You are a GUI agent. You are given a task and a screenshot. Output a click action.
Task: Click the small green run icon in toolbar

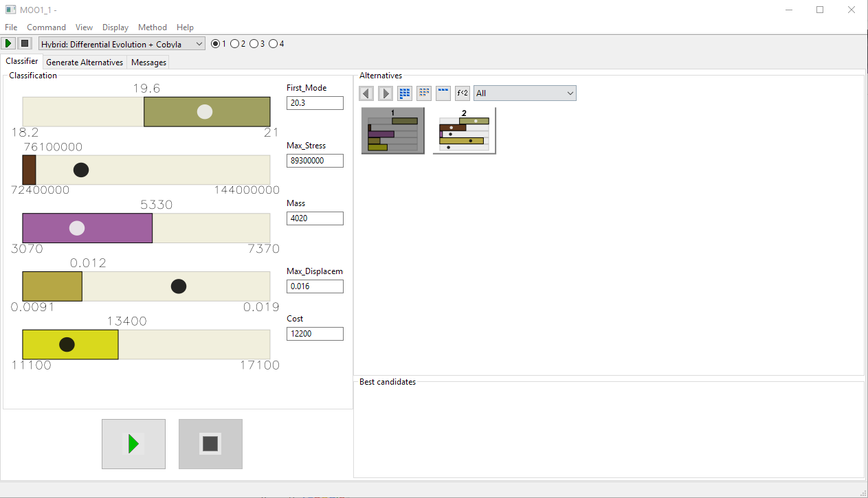9,44
